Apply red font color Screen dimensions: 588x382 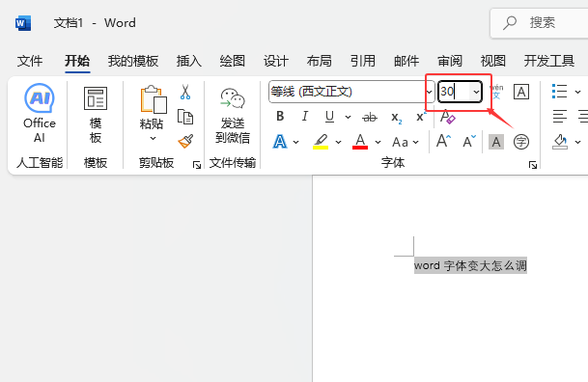pyautogui.click(x=360, y=142)
